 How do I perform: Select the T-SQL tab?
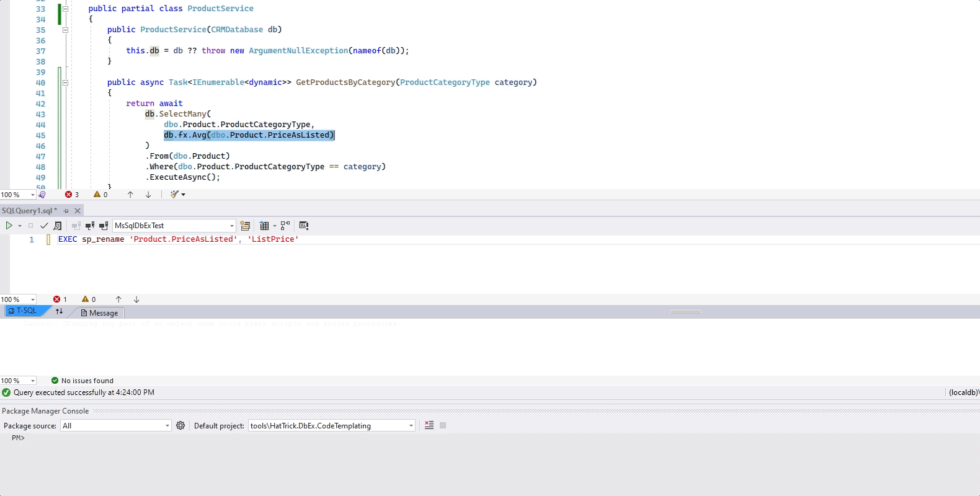point(23,311)
